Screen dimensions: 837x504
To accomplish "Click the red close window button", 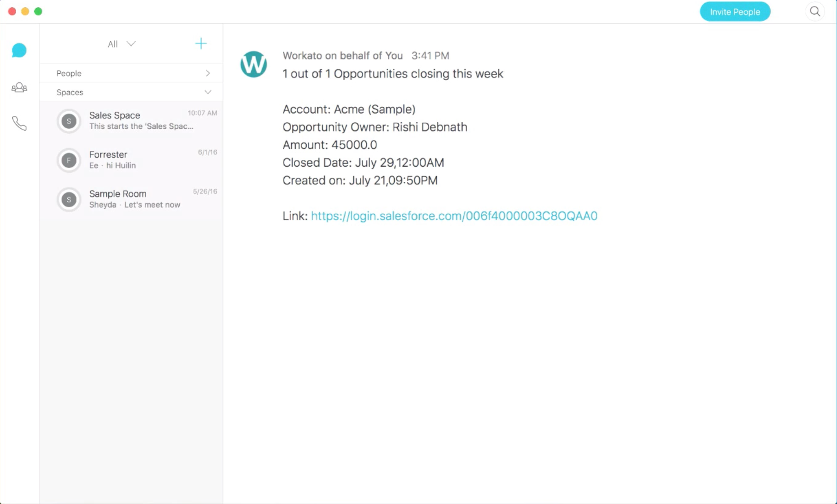I will tap(12, 11).
